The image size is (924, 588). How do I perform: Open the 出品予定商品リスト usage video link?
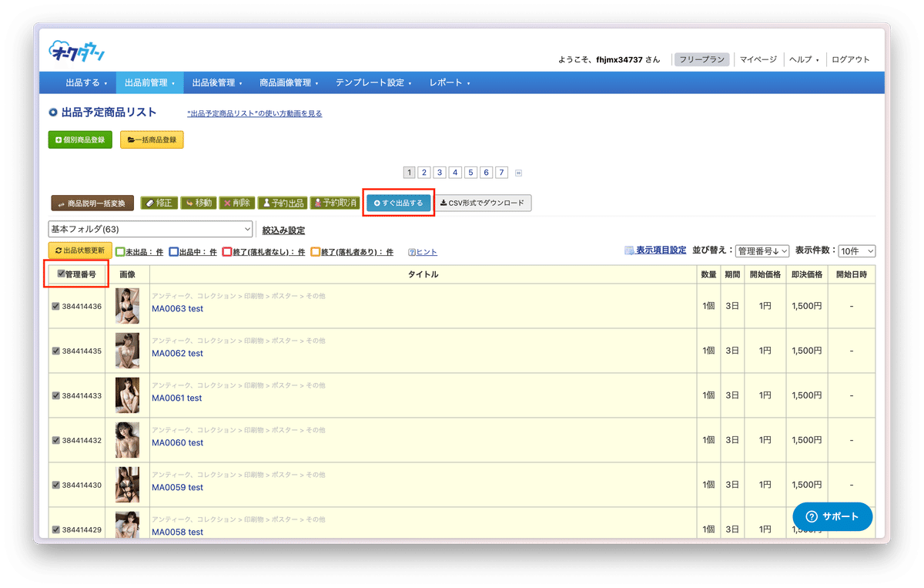[x=255, y=113]
